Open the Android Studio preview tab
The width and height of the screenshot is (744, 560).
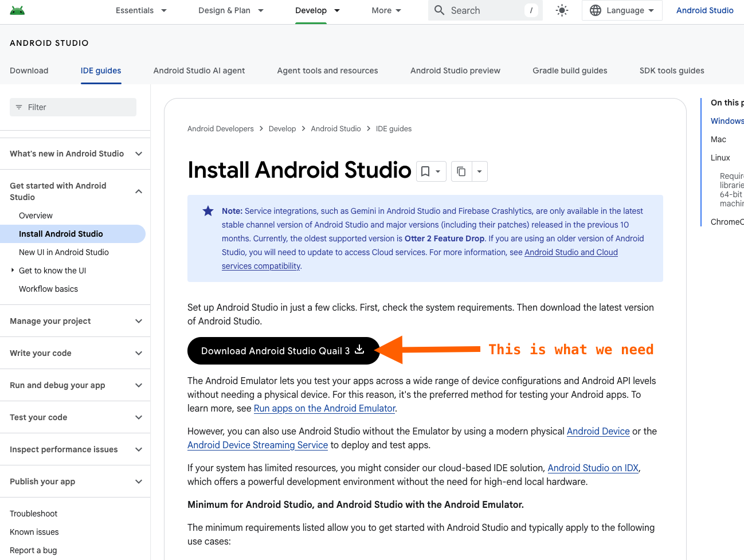(x=455, y=71)
